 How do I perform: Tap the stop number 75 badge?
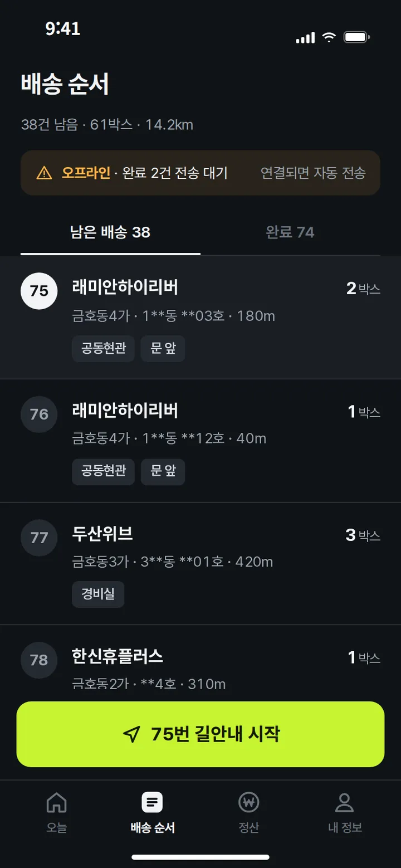[39, 291]
